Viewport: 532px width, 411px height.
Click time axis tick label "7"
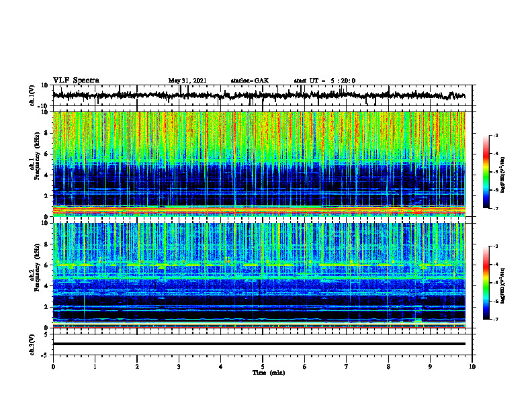tap(347, 367)
